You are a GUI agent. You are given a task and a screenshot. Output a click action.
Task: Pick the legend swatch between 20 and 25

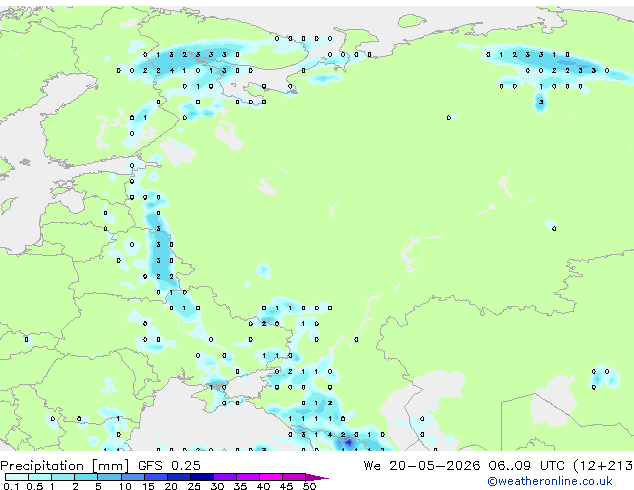(x=178, y=477)
